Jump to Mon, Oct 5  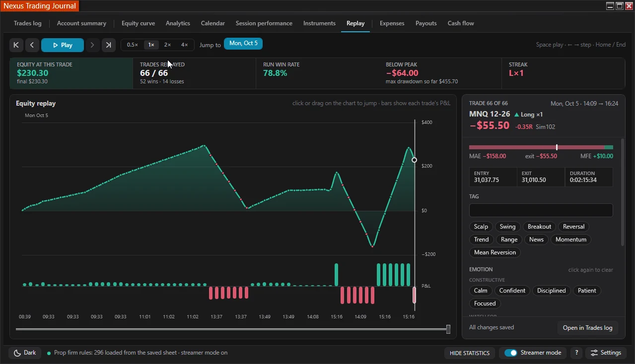[x=243, y=44]
